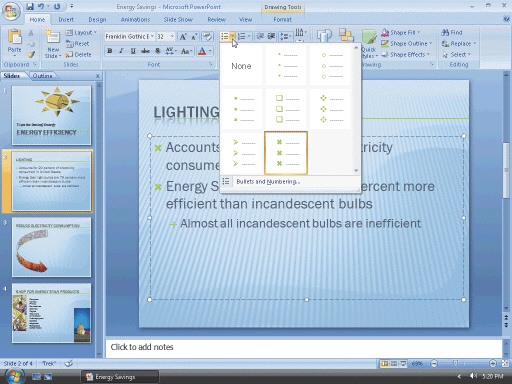Click the Arrange icon
The image size is (512, 384).
[x=346, y=35]
